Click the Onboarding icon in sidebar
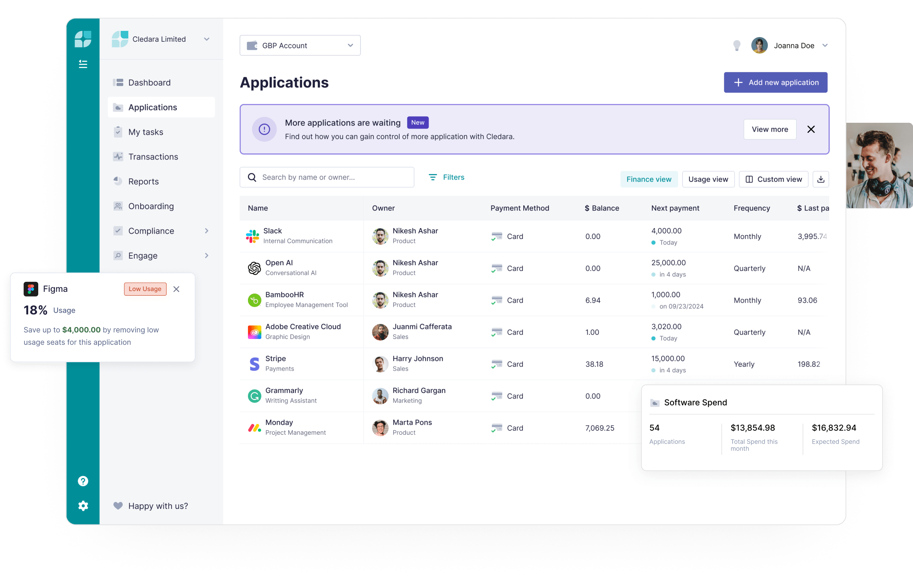 118,206
